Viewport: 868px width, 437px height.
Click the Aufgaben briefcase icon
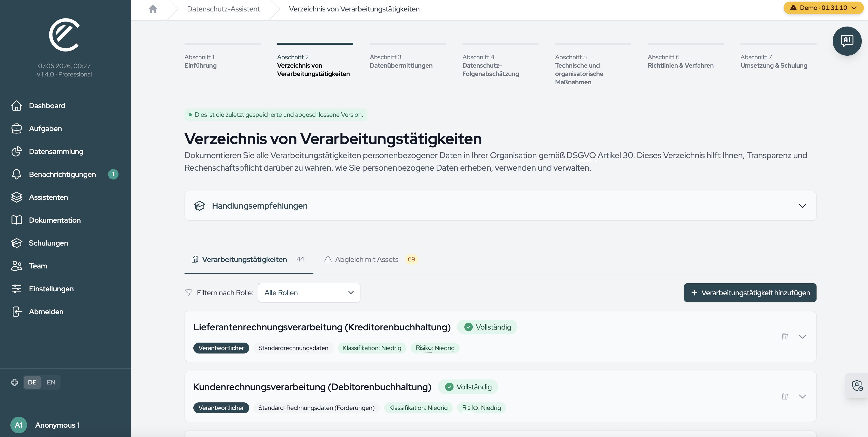17,128
